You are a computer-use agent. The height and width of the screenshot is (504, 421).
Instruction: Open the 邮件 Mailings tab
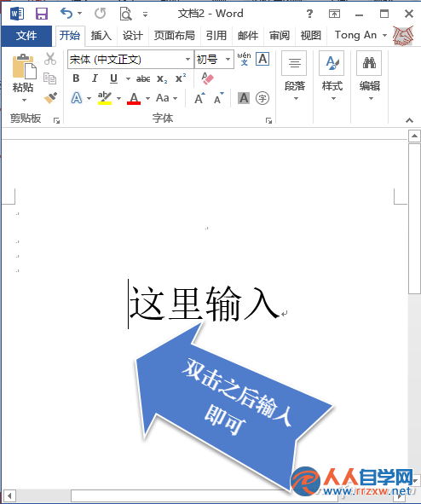point(248,35)
